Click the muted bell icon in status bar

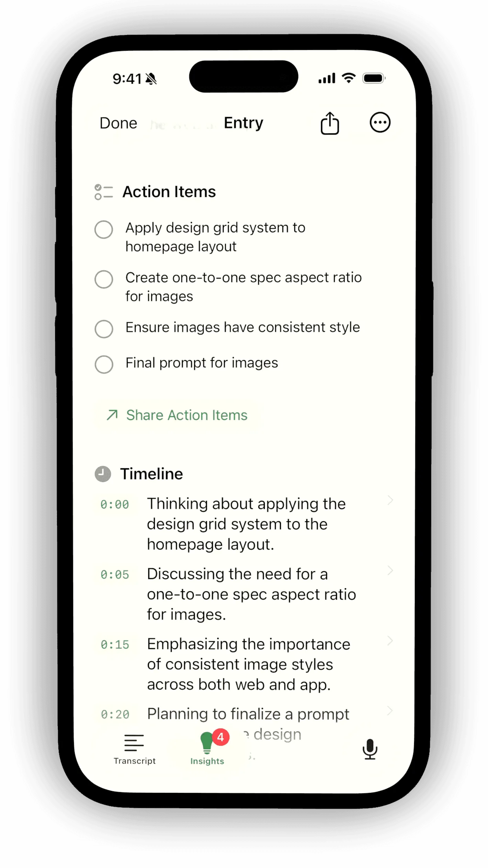(152, 79)
